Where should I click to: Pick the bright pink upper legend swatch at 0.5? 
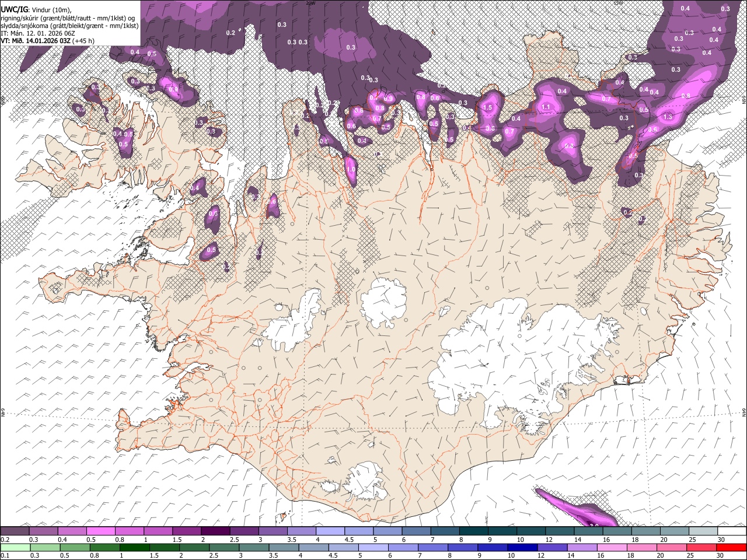[100, 531]
